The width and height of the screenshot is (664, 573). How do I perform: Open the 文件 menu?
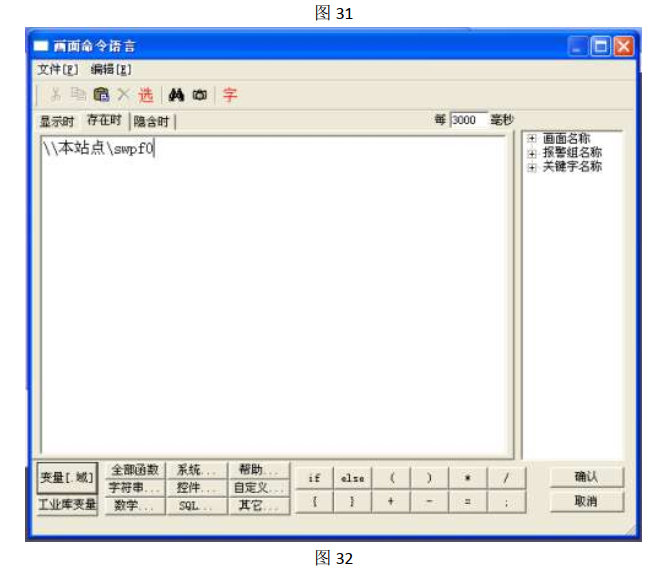pyautogui.click(x=57, y=69)
